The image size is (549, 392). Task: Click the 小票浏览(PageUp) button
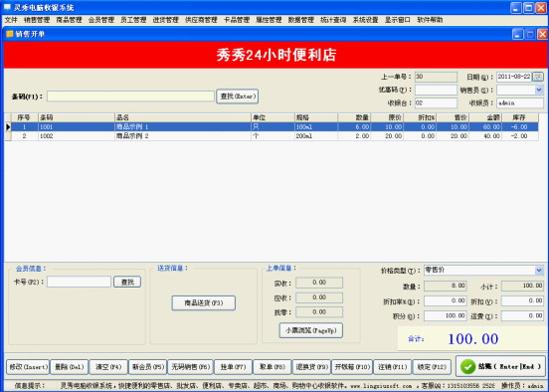click(x=311, y=330)
